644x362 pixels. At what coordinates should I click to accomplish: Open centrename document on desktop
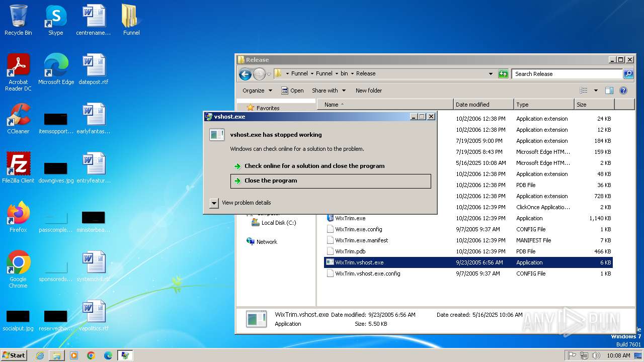(94, 20)
